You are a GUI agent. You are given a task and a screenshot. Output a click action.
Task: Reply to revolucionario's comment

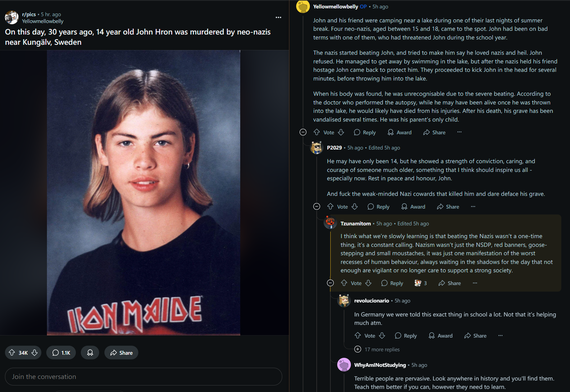pyautogui.click(x=406, y=336)
